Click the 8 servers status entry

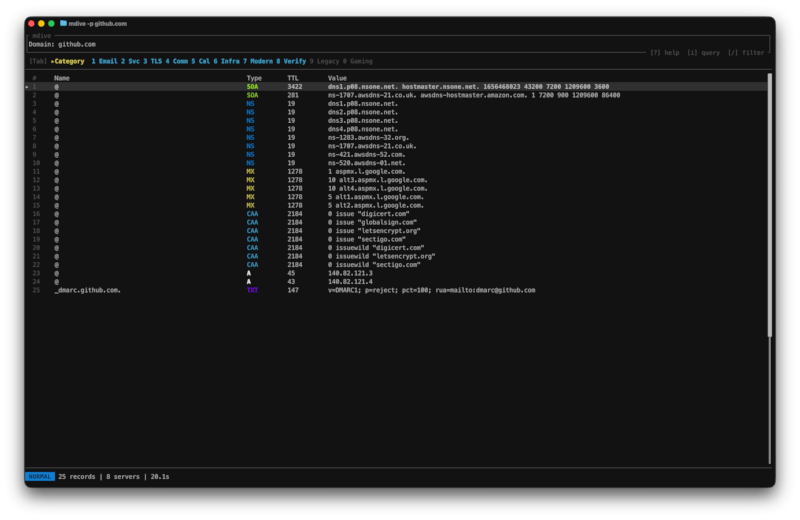point(122,477)
